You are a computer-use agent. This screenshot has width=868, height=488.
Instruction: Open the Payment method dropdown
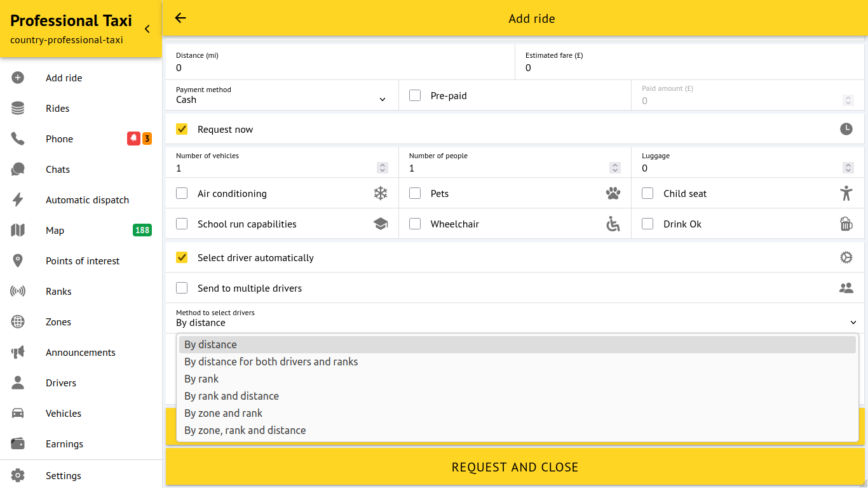(281, 95)
